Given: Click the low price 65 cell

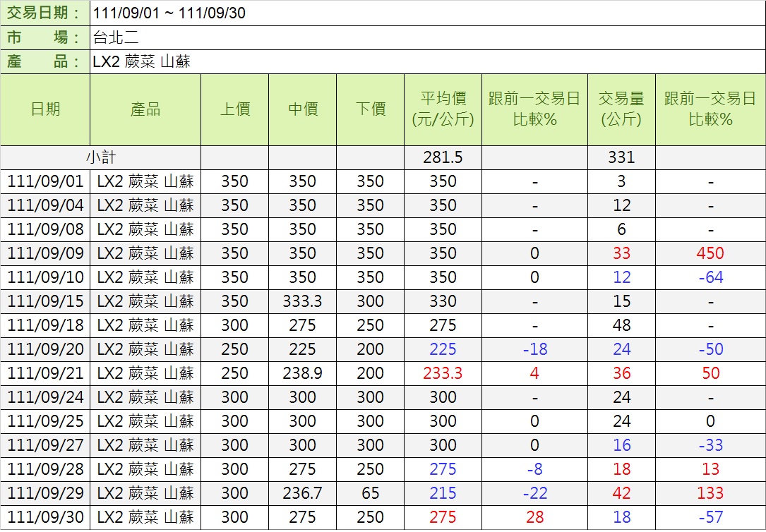Looking at the screenshot, I should [x=370, y=493].
